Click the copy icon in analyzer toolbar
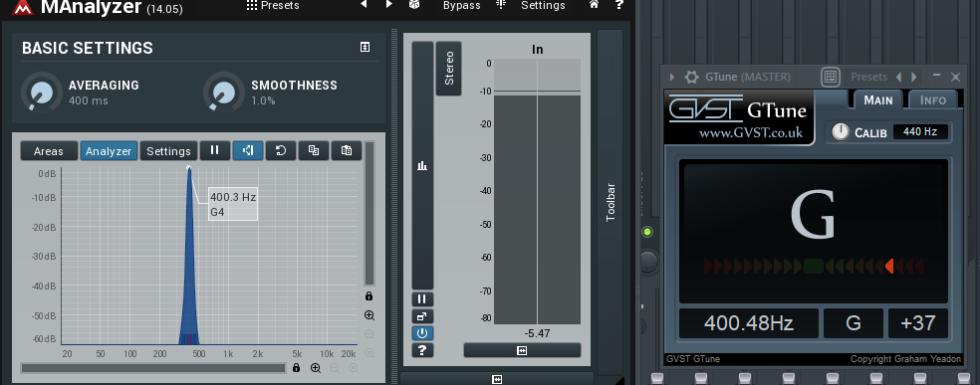The image size is (980, 385). pyautogui.click(x=314, y=150)
